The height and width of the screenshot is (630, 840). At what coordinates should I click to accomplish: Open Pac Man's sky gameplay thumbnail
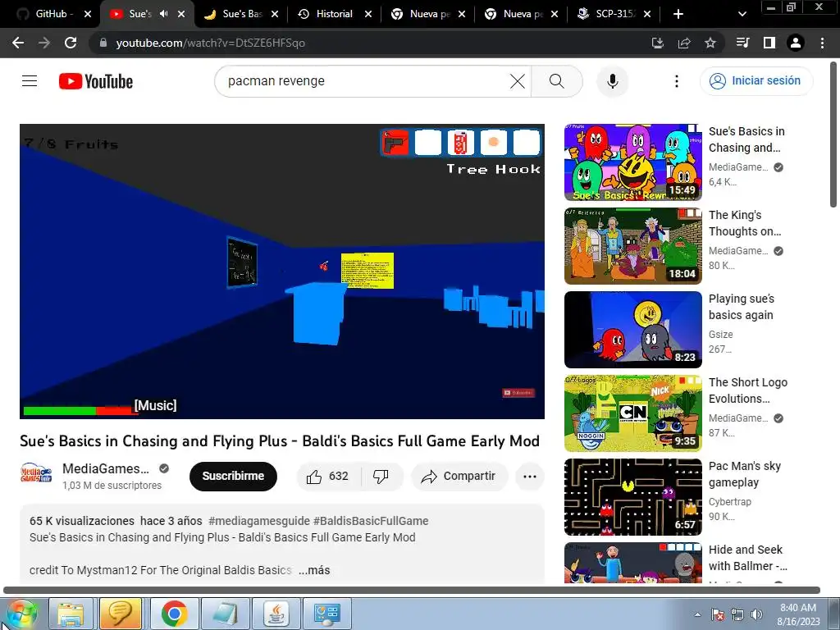pos(632,496)
